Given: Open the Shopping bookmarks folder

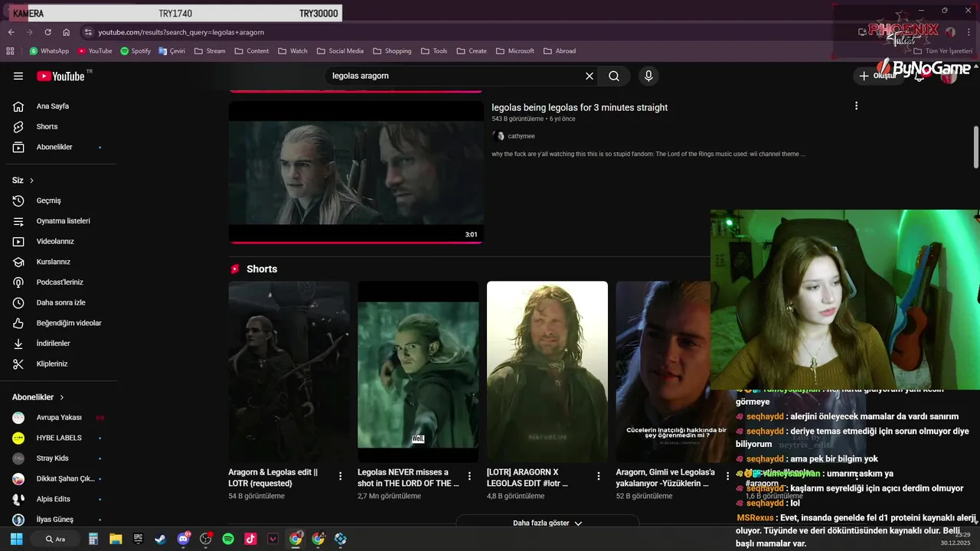Looking at the screenshot, I should pyautogui.click(x=392, y=51).
